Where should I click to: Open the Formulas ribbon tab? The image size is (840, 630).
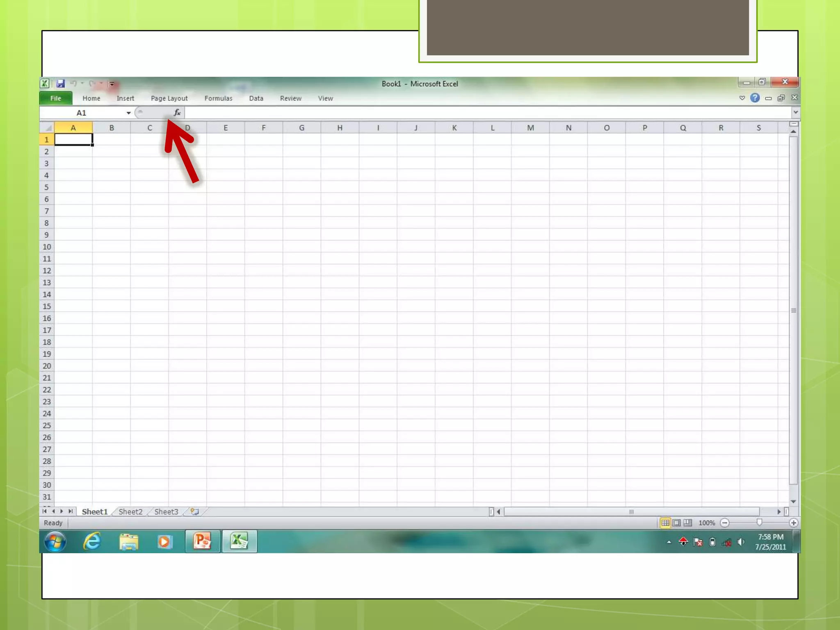point(218,98)
